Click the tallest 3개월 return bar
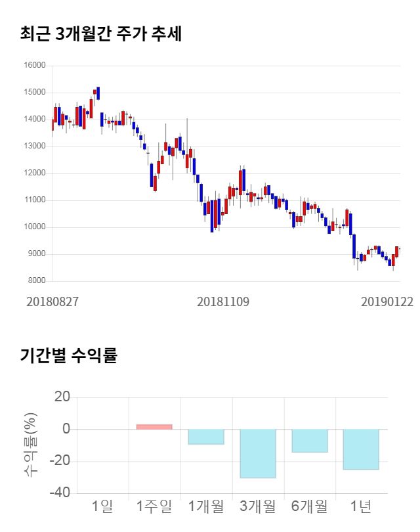 pyautogui.click(x=258, y=453)
